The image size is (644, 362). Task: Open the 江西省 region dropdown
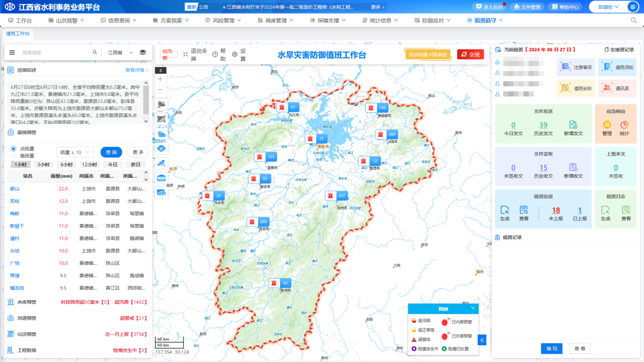[120, 52]
